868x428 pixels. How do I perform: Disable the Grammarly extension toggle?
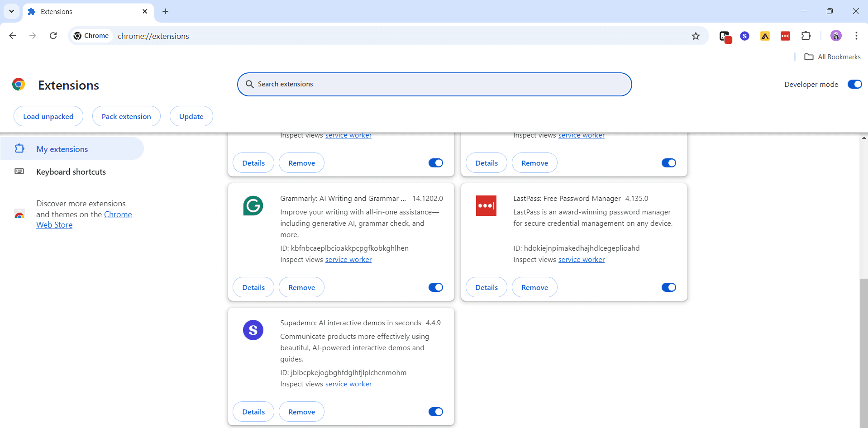coord(435,287)
